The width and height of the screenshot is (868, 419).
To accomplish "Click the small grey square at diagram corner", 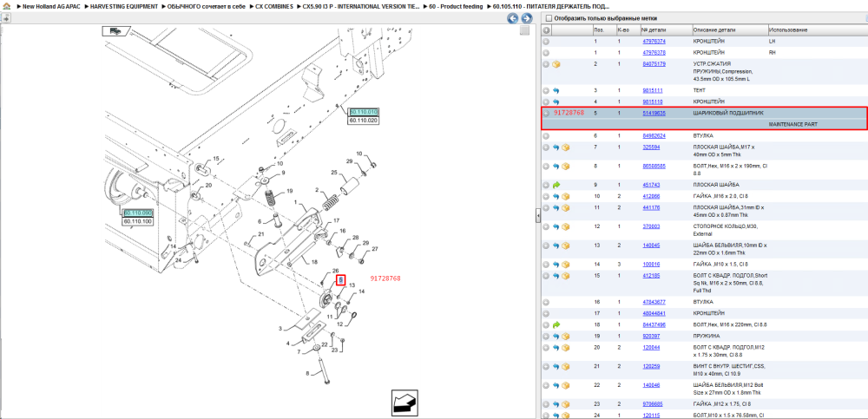I will [x=524, y=31].
